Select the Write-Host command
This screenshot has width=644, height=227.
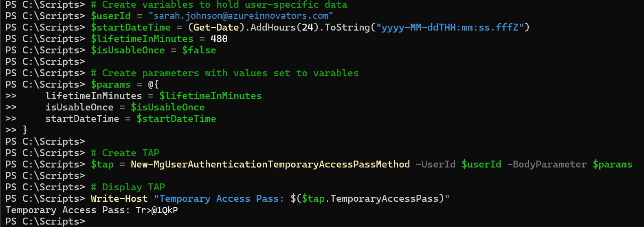[x=119, y=198]
